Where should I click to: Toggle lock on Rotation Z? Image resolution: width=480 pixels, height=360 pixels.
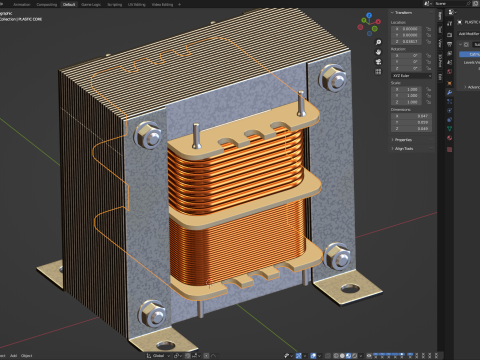point(429,68)
